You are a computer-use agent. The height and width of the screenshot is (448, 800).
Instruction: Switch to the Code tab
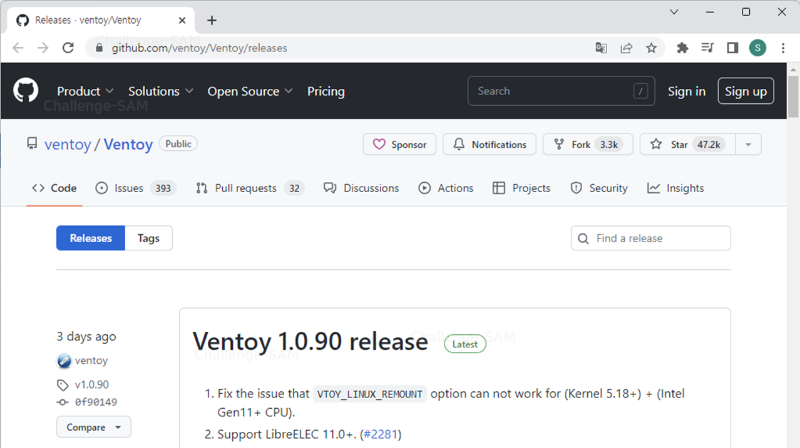click(x=54, y=188)
